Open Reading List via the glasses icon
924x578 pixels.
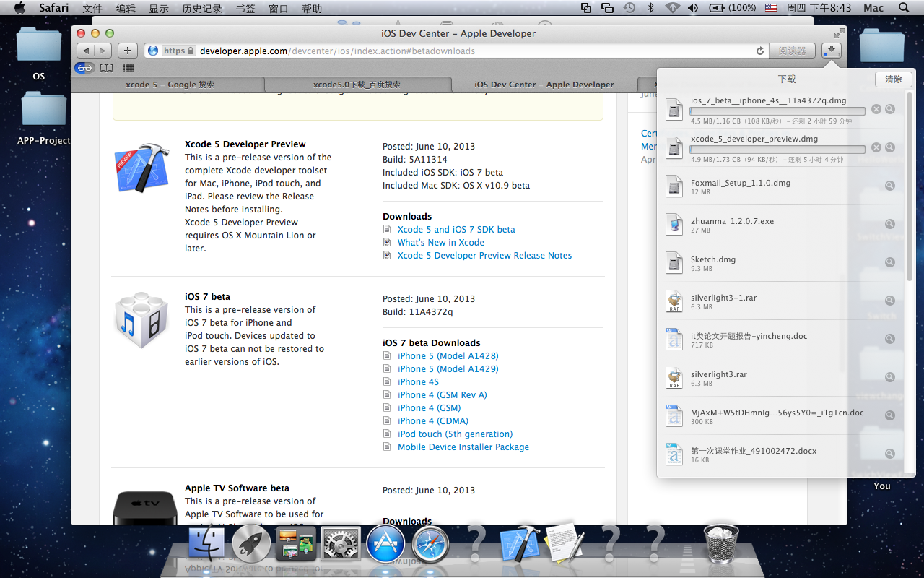[x=85, y=68]
